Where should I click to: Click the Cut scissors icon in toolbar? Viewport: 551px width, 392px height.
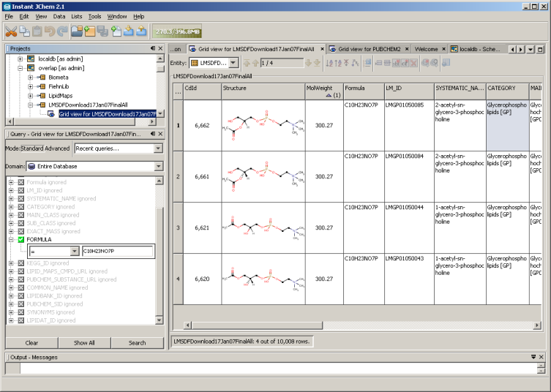point(11,31)
